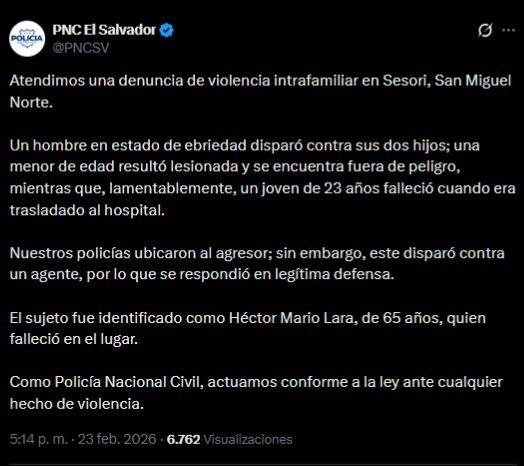Open the 5:14 p. m. timestamp link
Screen dimensions: 524x466
39,439
